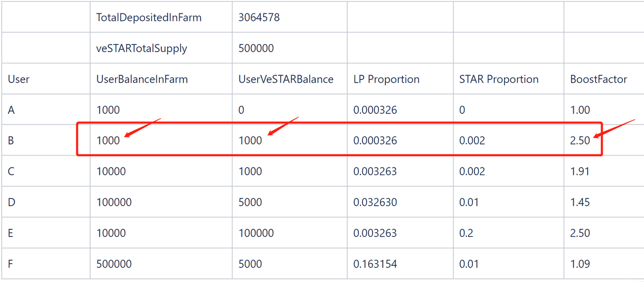
Task: Click the STAR Proportion value 0.2
Action: (x=466, y=233)
